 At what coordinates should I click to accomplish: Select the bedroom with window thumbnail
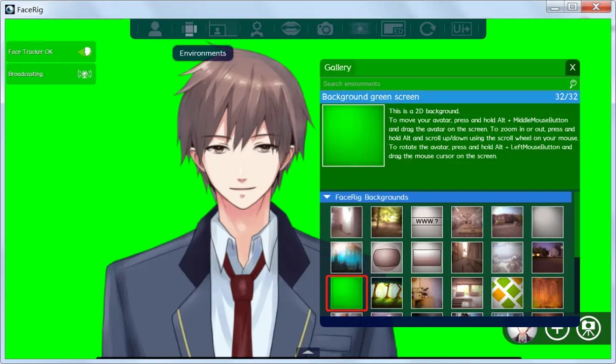tap(467, 293)
